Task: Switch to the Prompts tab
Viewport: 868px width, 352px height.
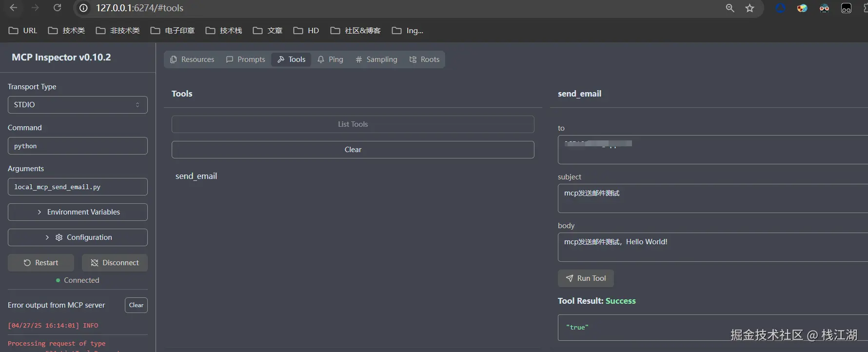Action: [246, 59]
